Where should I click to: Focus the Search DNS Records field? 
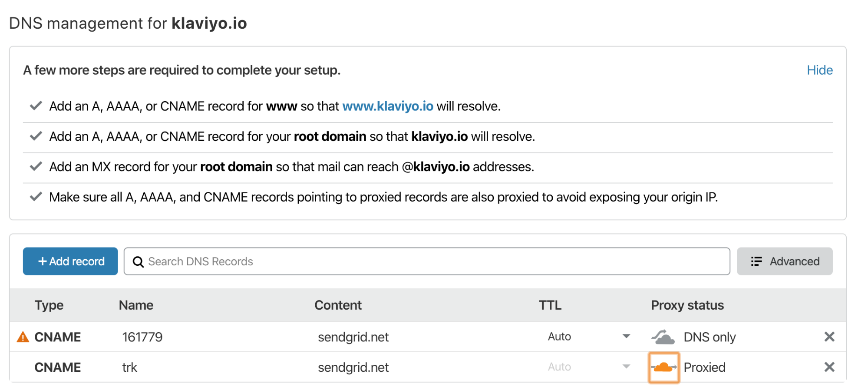pos(427,261)
